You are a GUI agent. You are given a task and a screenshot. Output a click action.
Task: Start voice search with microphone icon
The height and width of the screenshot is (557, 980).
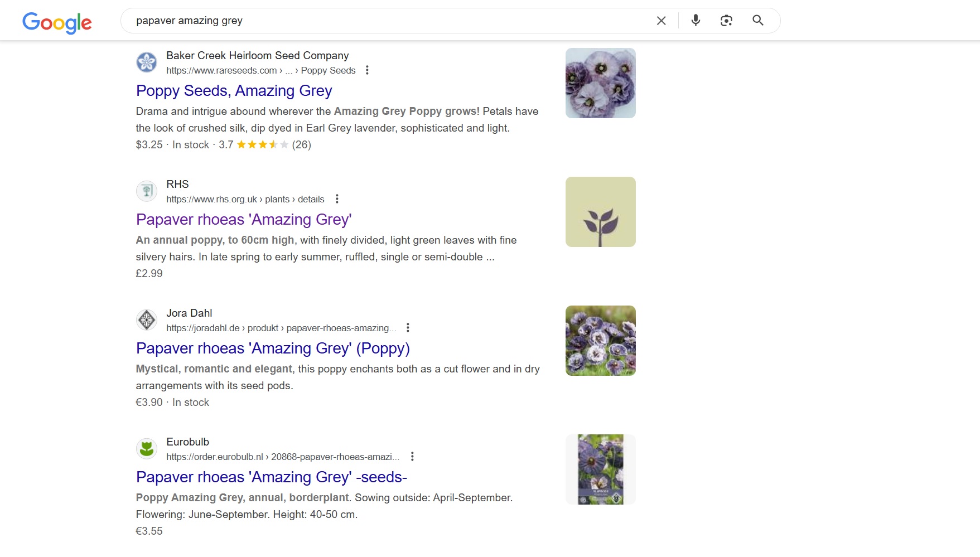point(696,21)
